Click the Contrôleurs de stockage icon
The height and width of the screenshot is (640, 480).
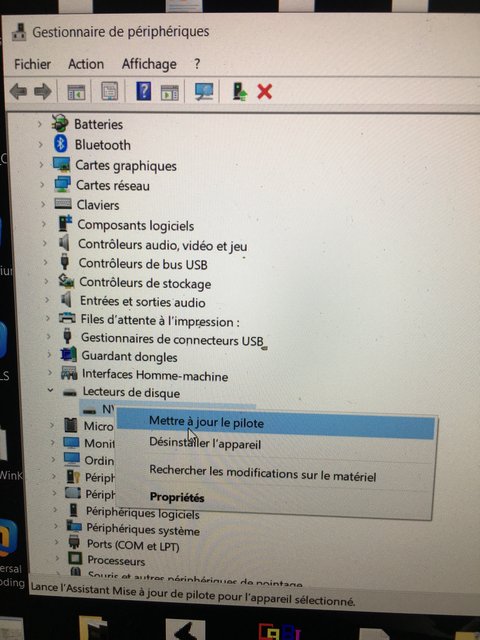pos(67,281)
